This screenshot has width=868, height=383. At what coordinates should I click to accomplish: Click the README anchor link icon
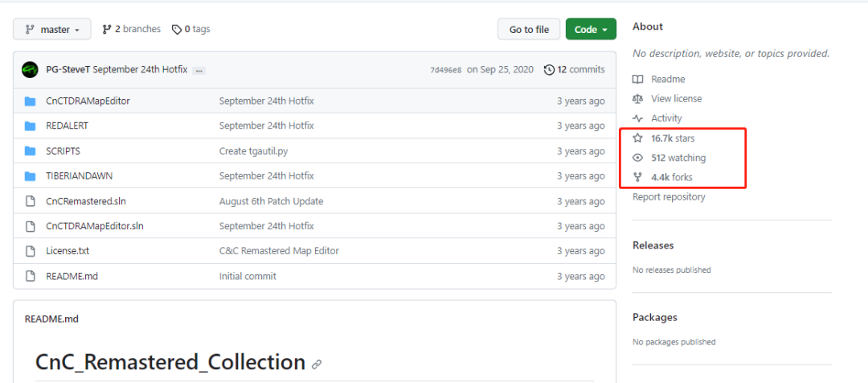coord(317,364)
